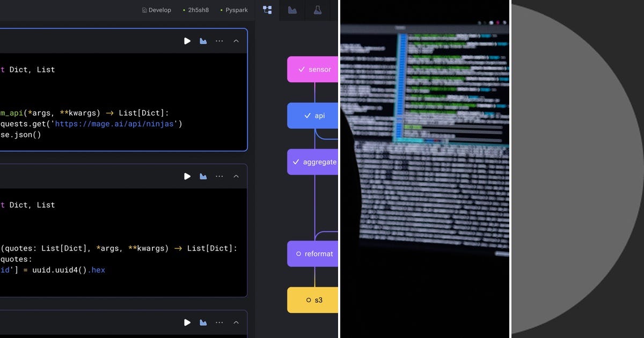This screenshot has height=338, width=644.
Task: Open the flask test panel icon
Action: 318,10
